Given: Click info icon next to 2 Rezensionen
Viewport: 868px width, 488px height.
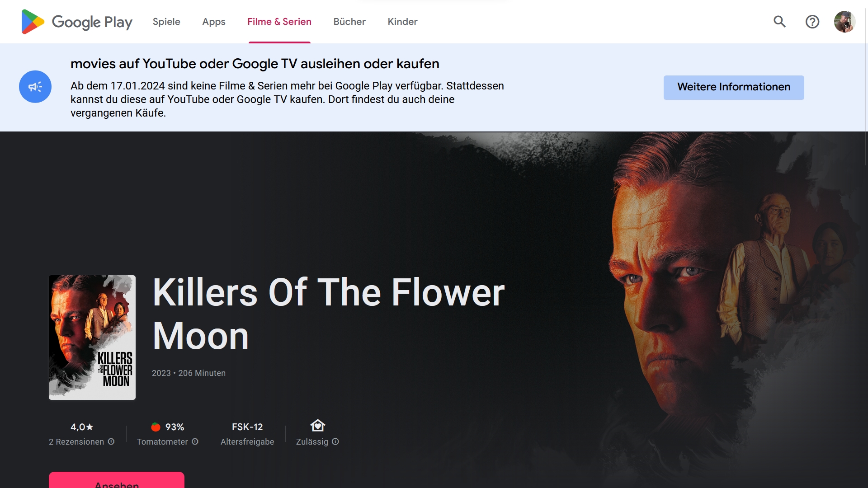Looking at the screenshot, I should (x=111, y=441).
